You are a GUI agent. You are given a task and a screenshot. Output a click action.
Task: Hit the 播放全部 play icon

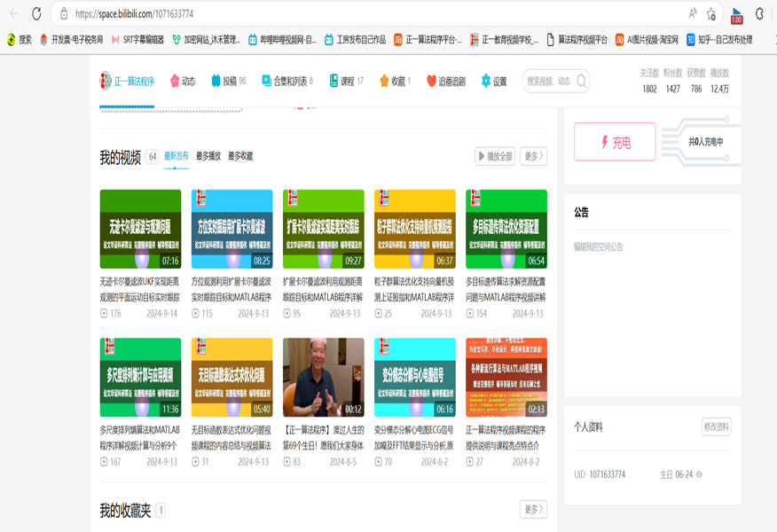point(479,156)
